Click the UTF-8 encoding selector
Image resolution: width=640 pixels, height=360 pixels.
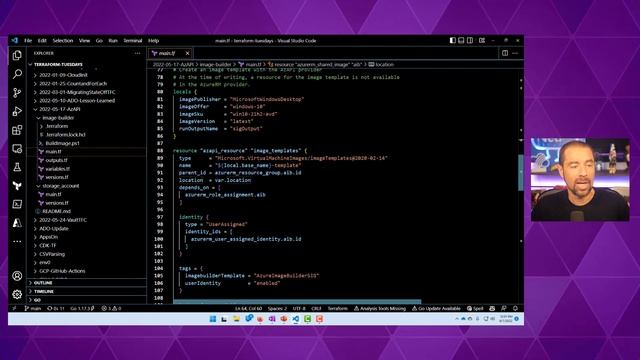(x=299, y=309)
